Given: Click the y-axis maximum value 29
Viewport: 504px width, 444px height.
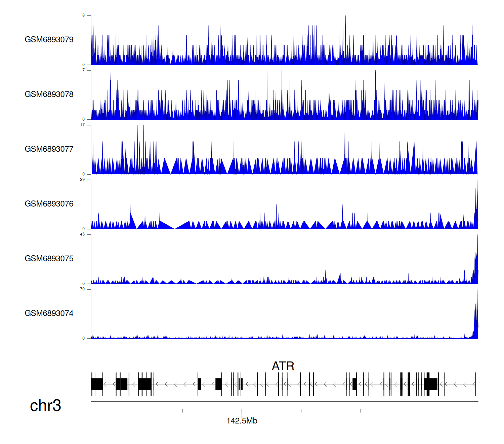Looking at the screenshot, I should tap(82, 180).
